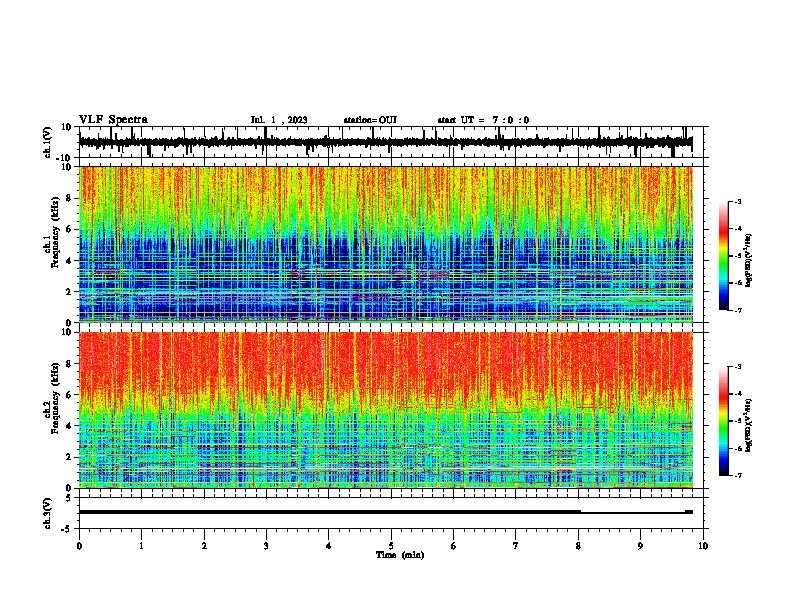Click the ch.1 voltage waveform trace
Screen dimensions: 792x612
coord(386,142)
